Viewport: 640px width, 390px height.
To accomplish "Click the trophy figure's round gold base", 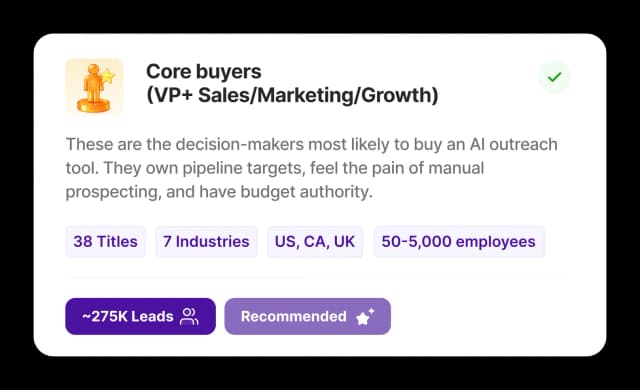I will (93, 106).
